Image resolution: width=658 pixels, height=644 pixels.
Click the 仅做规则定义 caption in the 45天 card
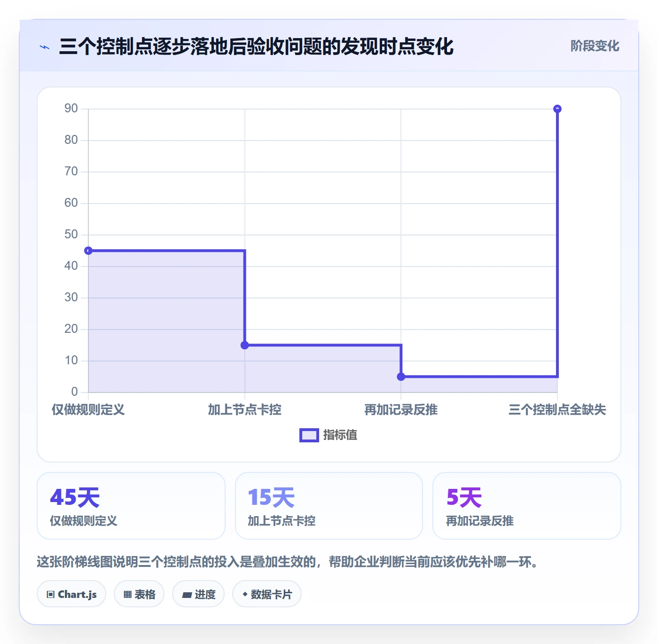(x=84, y=521)
